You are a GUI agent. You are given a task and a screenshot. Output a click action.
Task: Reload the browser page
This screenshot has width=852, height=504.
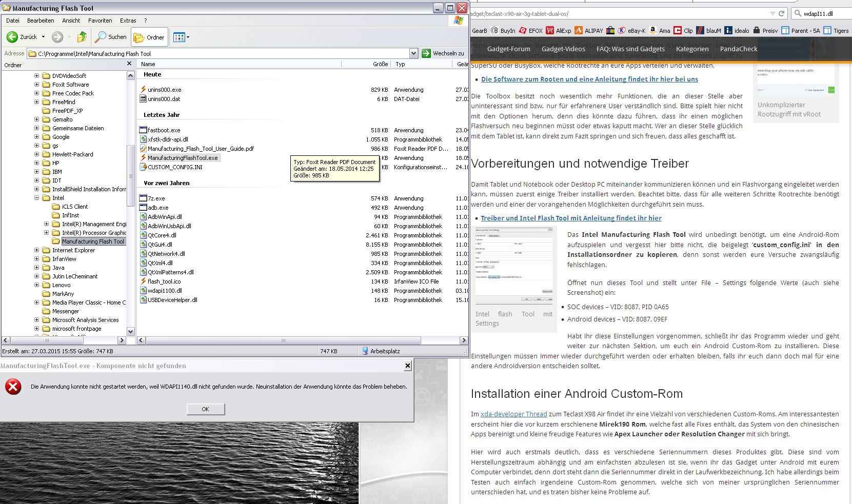point(781,14)
